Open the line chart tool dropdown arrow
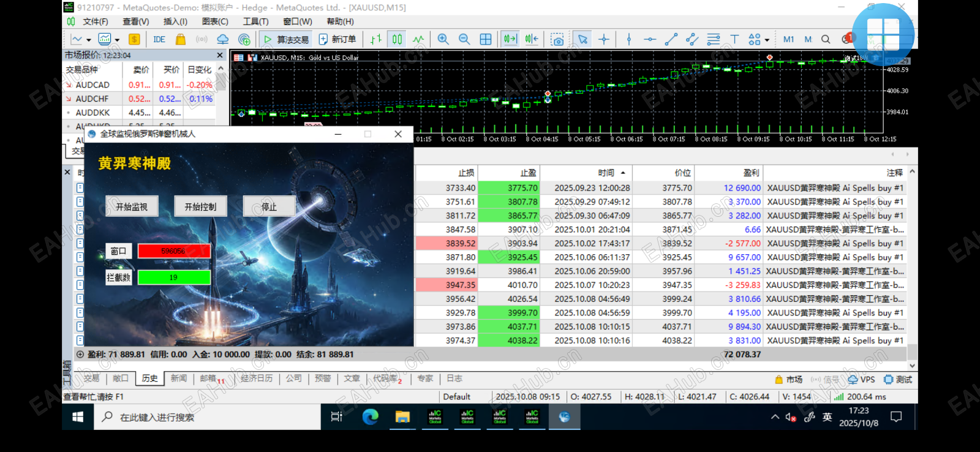The width and height of the screenshot is (980, 452). tap(89, 40)
